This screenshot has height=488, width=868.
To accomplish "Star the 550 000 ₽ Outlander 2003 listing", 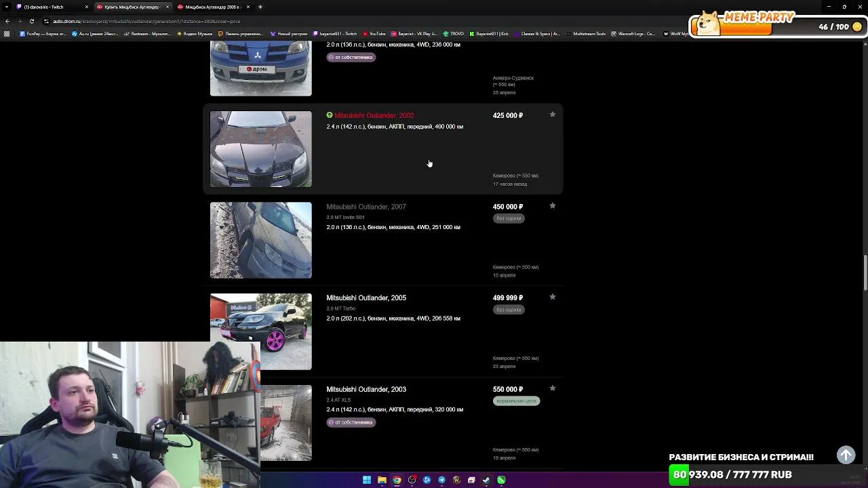I will 553,388.
